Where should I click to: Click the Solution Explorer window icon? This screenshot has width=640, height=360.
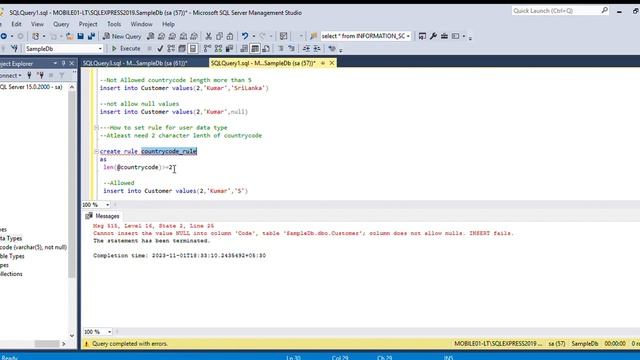click(422, 36)
